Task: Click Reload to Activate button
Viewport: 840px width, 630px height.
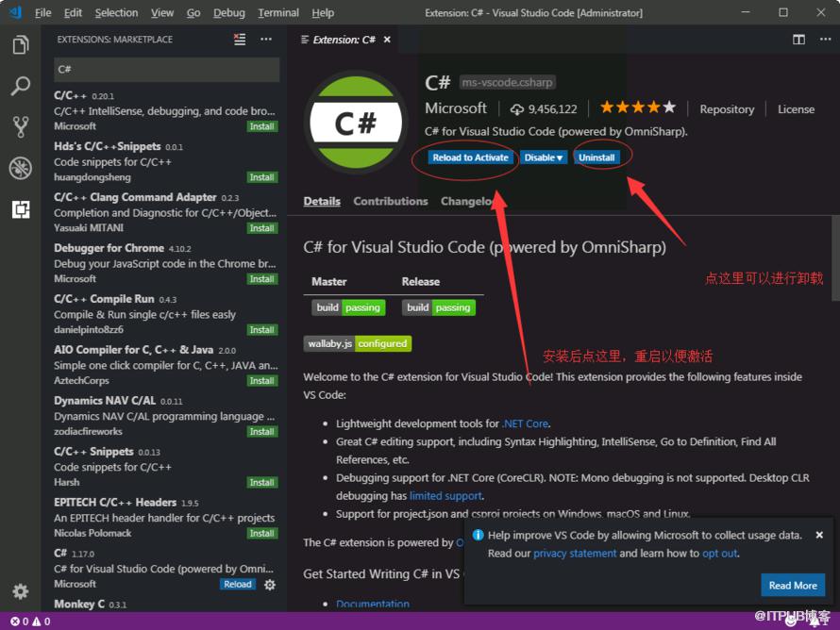Action: point(470,157)
